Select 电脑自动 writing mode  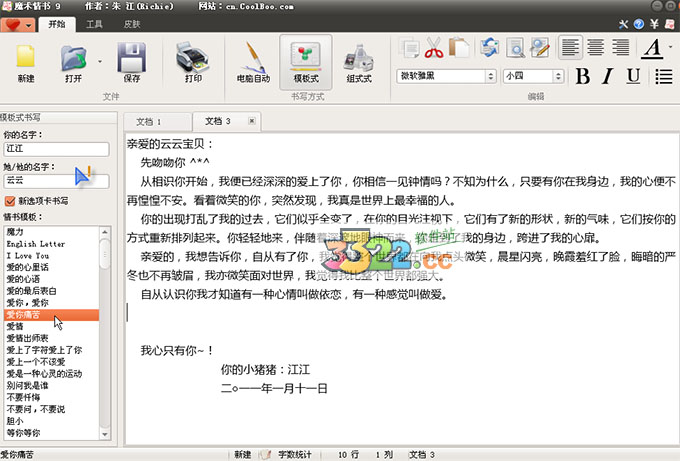tap(253, 63)
